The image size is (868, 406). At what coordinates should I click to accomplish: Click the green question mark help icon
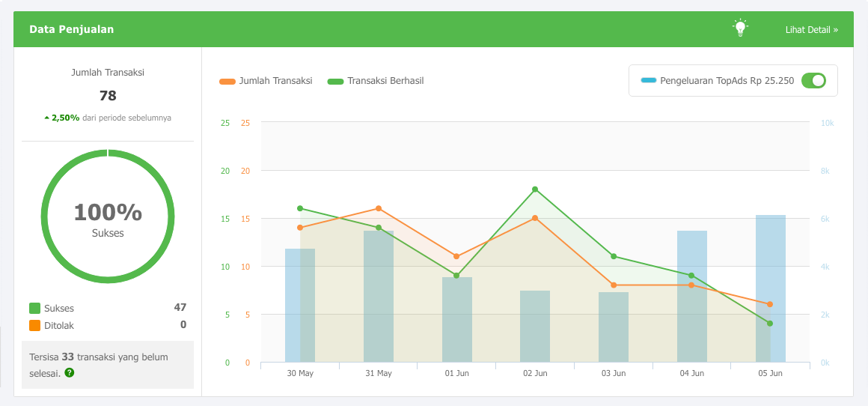(69, 373)
